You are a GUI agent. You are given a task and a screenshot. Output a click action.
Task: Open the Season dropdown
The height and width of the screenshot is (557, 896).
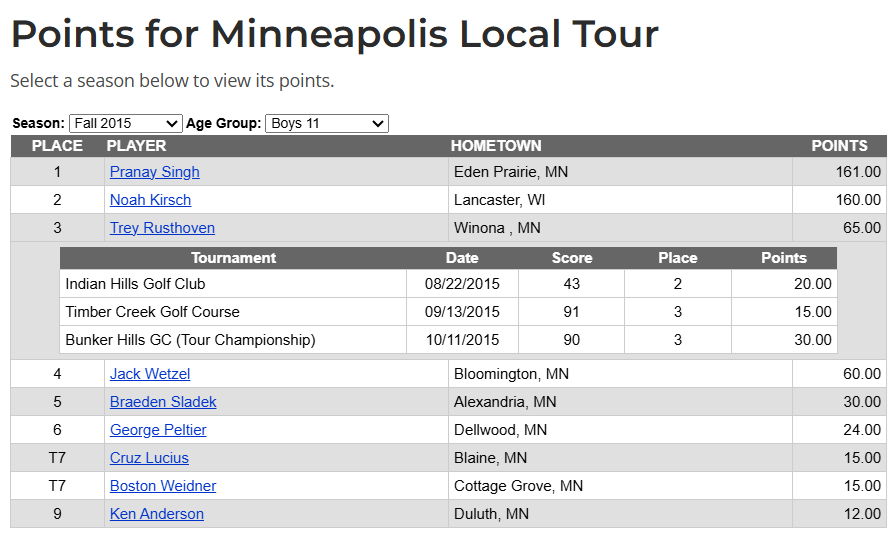(125, 123)
